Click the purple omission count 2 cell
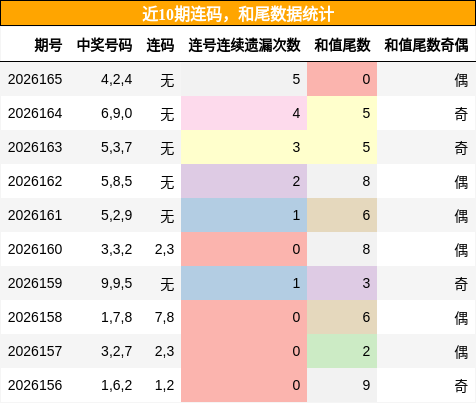476x403 pixels. point(244,181)
